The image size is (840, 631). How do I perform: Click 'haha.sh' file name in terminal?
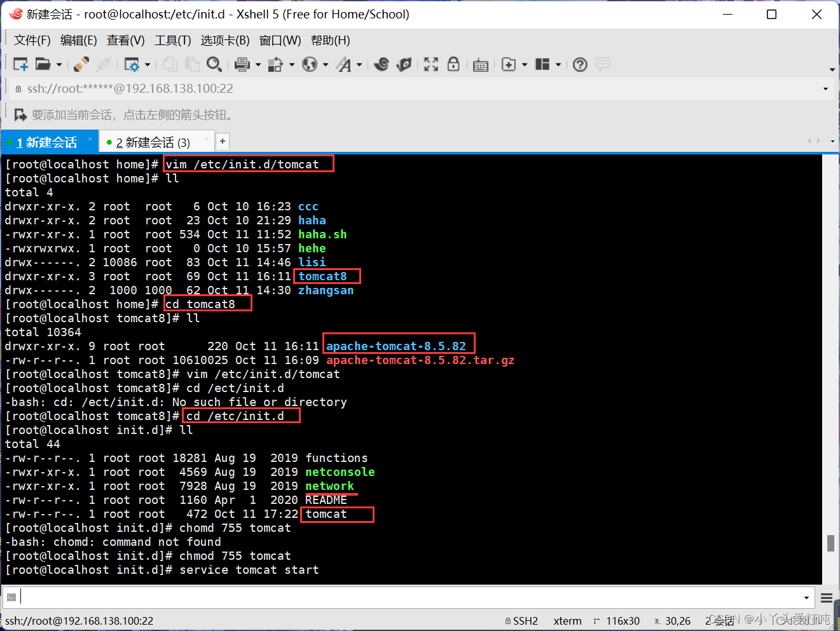[323, 234]
